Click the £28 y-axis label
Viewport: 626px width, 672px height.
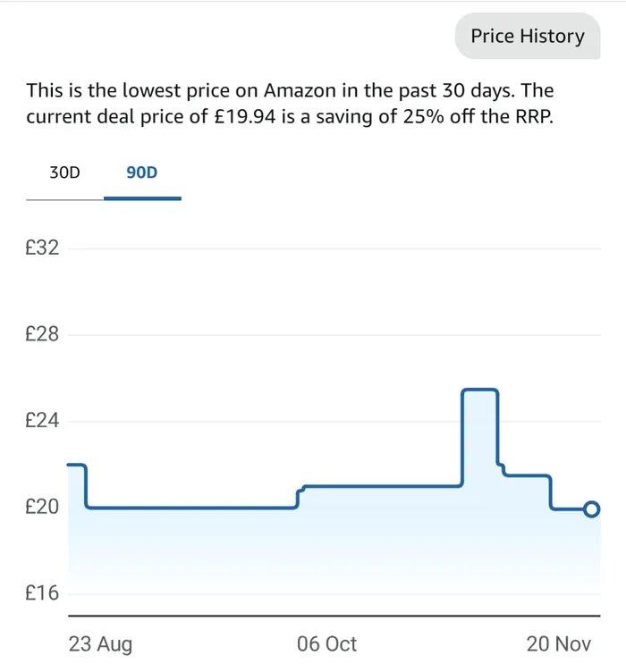(x=43, y=334)
